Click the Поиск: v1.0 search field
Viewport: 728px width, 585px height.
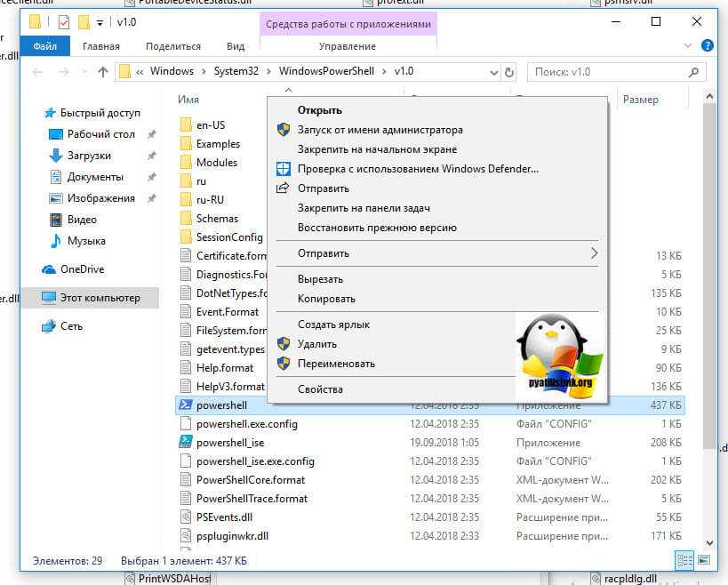pyautogui.click(x=606, y=72)
